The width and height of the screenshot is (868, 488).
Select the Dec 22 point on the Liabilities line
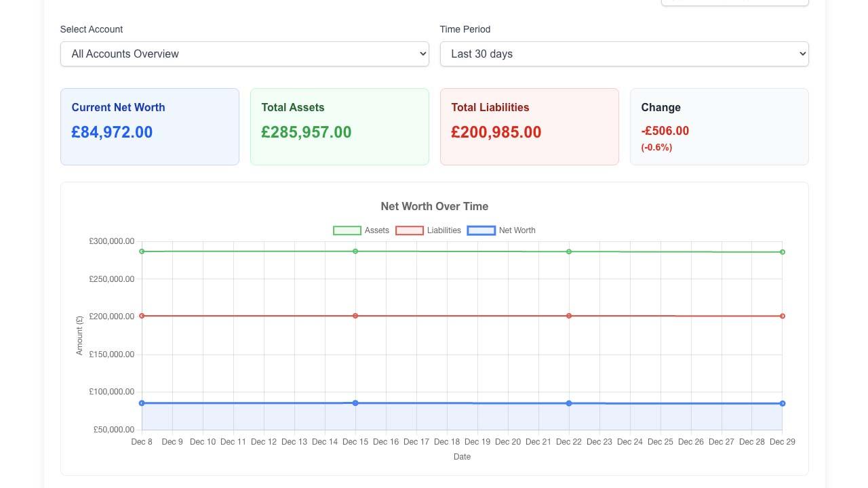pyautogui.click(x=569, y=315)
